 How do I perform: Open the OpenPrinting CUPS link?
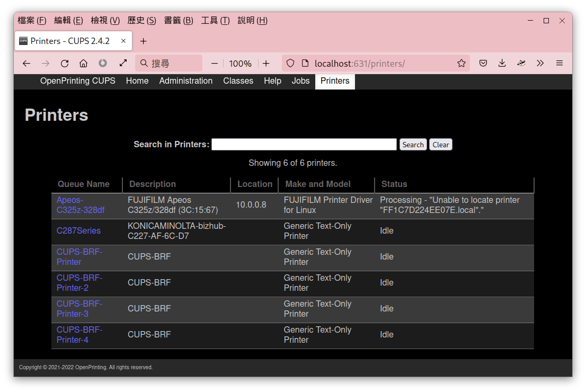point(78,81)
